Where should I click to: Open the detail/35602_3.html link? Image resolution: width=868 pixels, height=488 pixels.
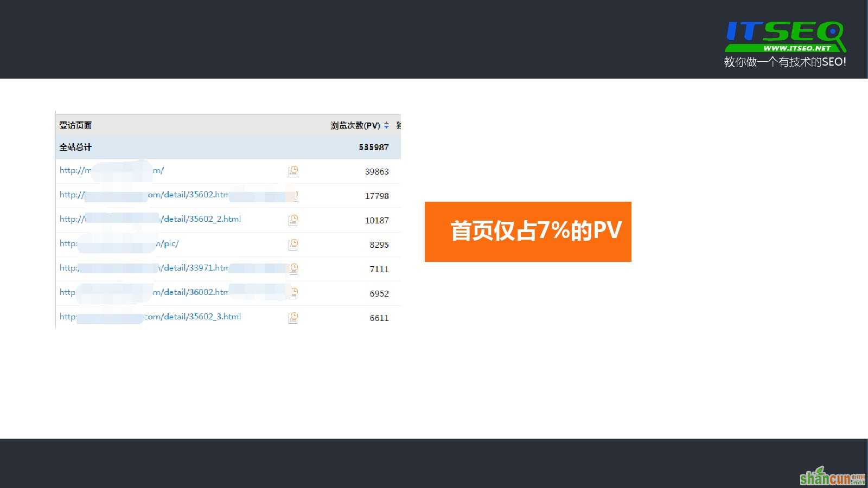[x=150, y=317]
